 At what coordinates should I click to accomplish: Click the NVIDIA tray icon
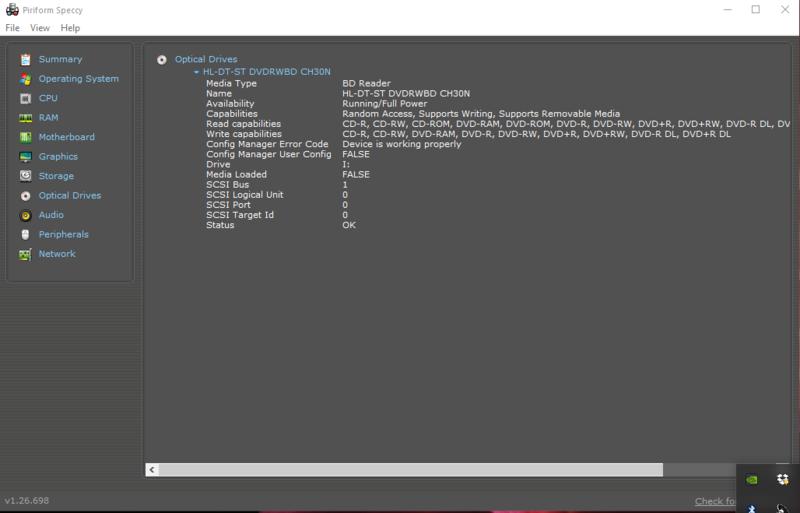pos(752,480)
